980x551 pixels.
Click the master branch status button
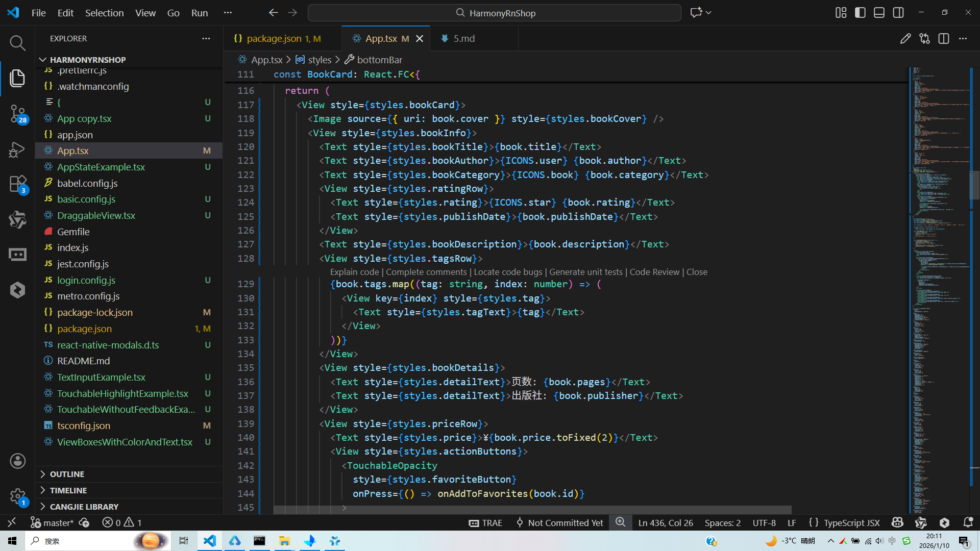[53, 522]
